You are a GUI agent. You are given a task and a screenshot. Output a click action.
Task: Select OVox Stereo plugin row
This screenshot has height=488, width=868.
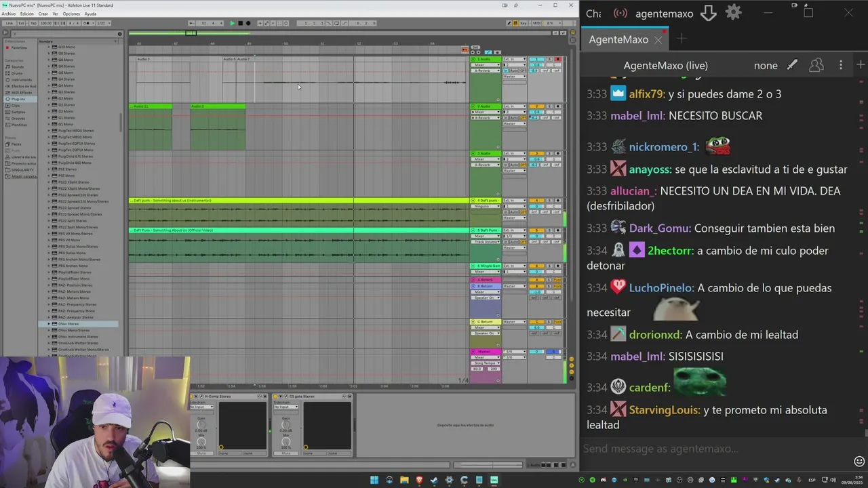[x=78, y=323]
